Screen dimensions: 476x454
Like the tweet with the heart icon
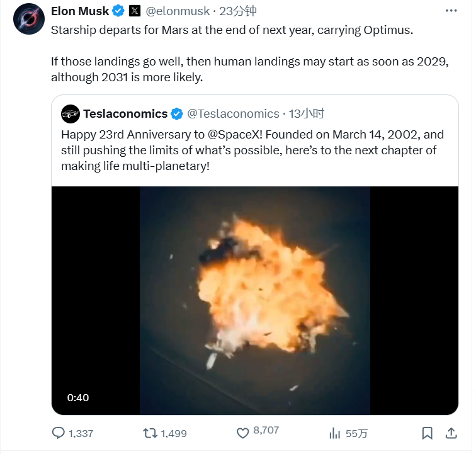(243, 433)
